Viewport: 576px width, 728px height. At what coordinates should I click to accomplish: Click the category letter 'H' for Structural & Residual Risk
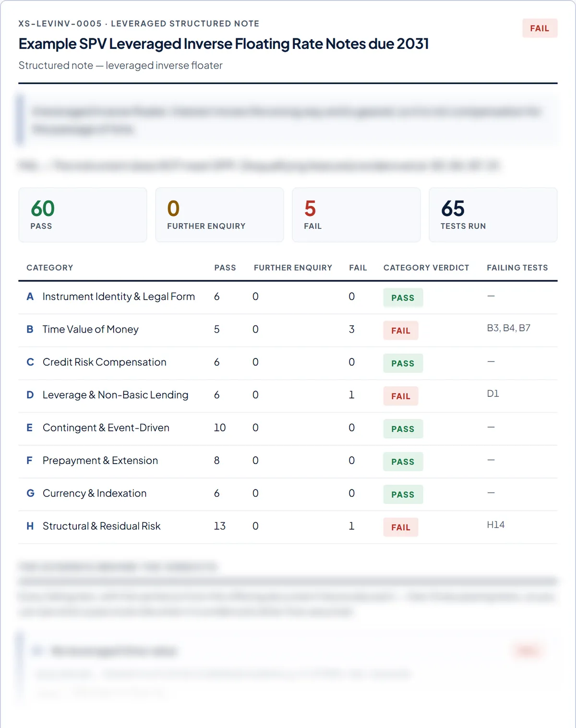click(x=30, y=526)
